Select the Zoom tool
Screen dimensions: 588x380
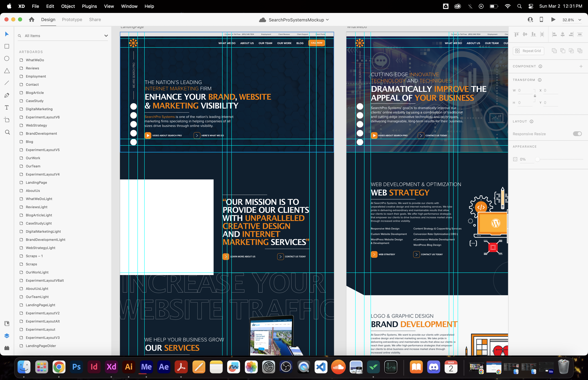[7, 132]
